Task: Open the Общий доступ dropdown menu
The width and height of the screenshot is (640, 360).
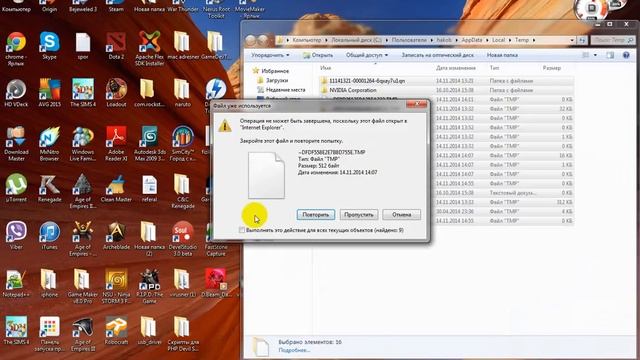Action: [367, 55]
